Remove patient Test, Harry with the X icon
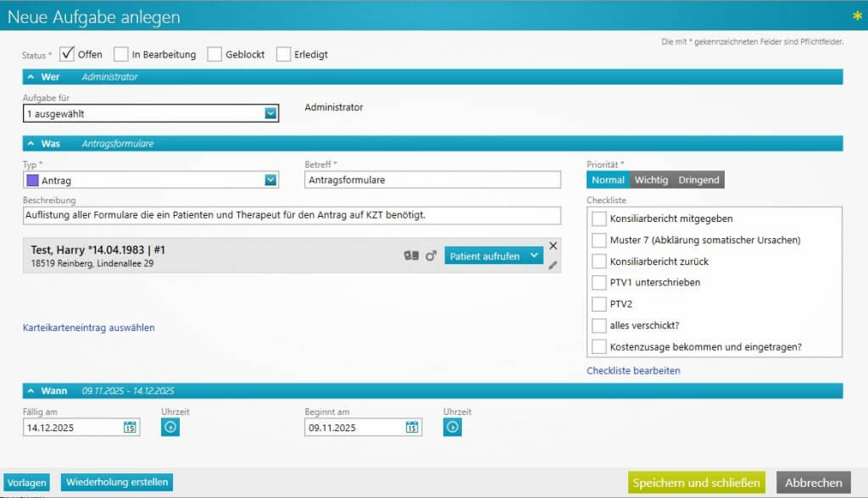Image resolution: width=868 pixels, height=498 pixels. click(553, 246)
